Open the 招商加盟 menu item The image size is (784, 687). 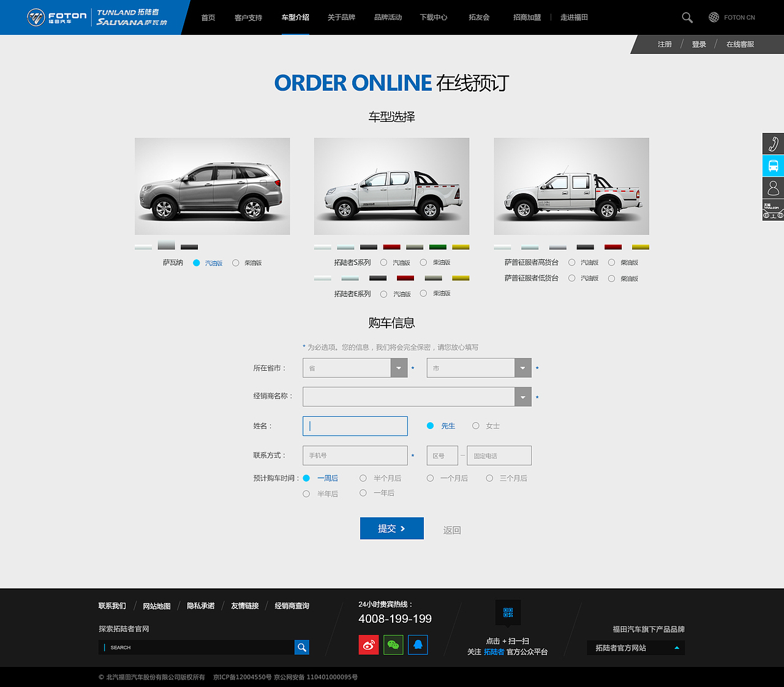point(527,17)
